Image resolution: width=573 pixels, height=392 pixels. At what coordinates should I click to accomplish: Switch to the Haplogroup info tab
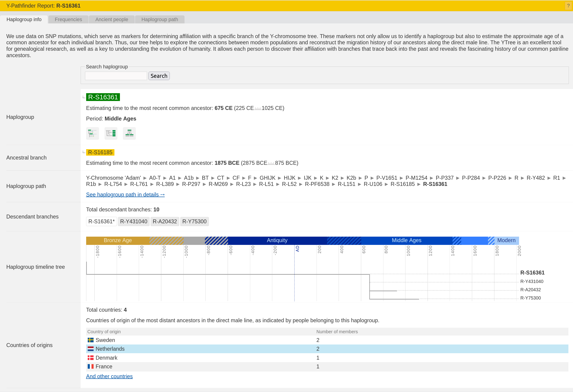tap(24, 20)
